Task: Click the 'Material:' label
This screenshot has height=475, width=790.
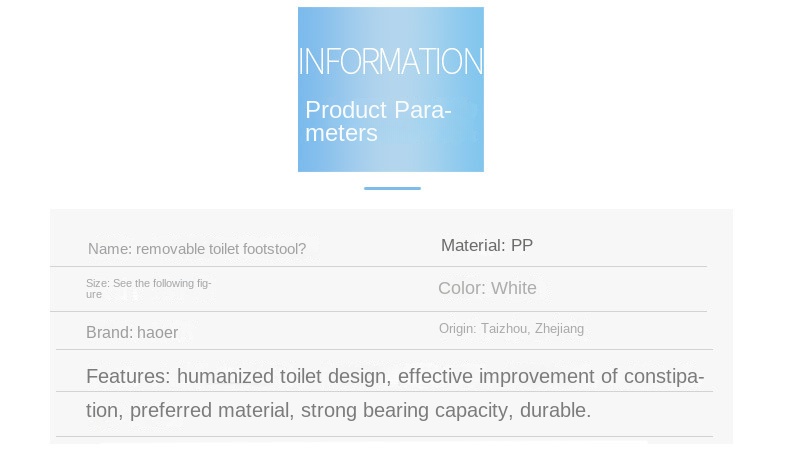Action: coord(473,245)
